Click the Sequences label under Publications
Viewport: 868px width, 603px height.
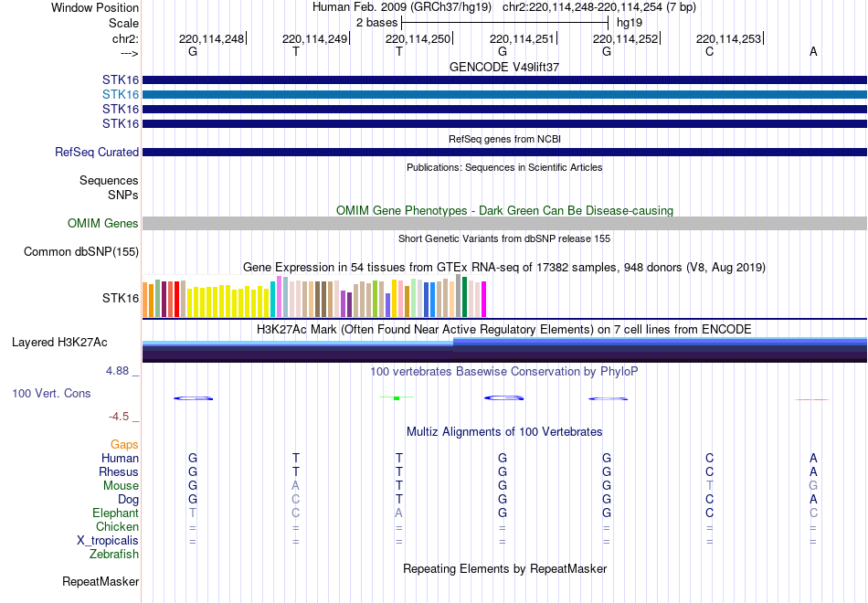[109, 181]
